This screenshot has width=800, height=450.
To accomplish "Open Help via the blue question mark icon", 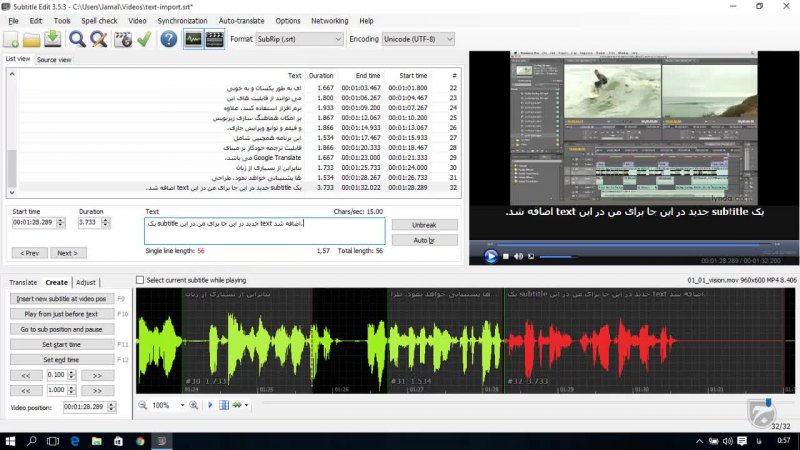I will click(x=168, y=39).
